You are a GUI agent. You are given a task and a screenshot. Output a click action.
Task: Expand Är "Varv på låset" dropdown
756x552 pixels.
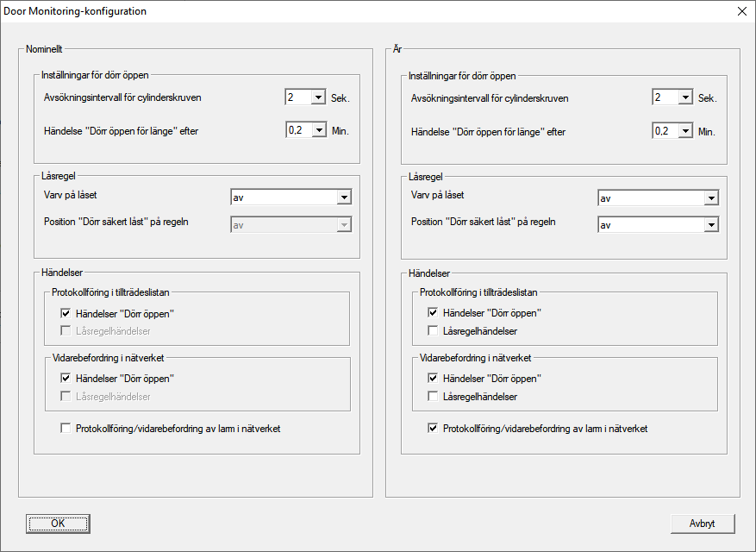pyautogui.click(x=710, y=198)
